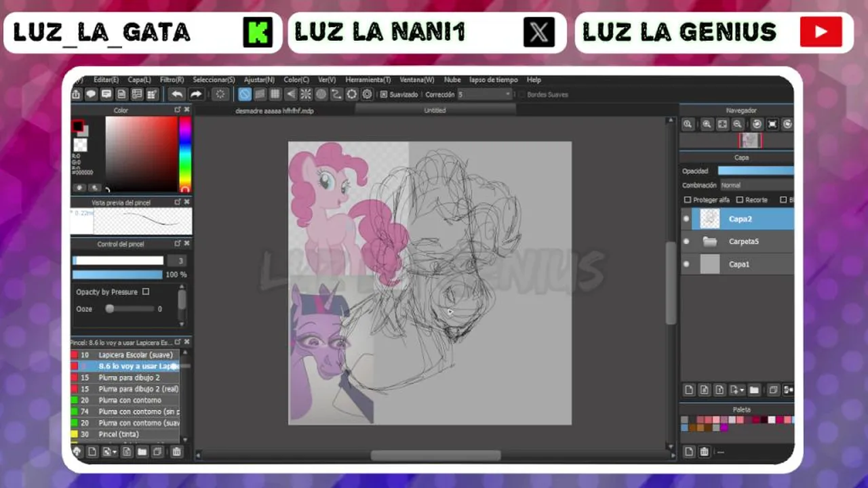Enable the Recorte clipping checkbox
This screenshot has height=488, width=868.
(739, 200)
